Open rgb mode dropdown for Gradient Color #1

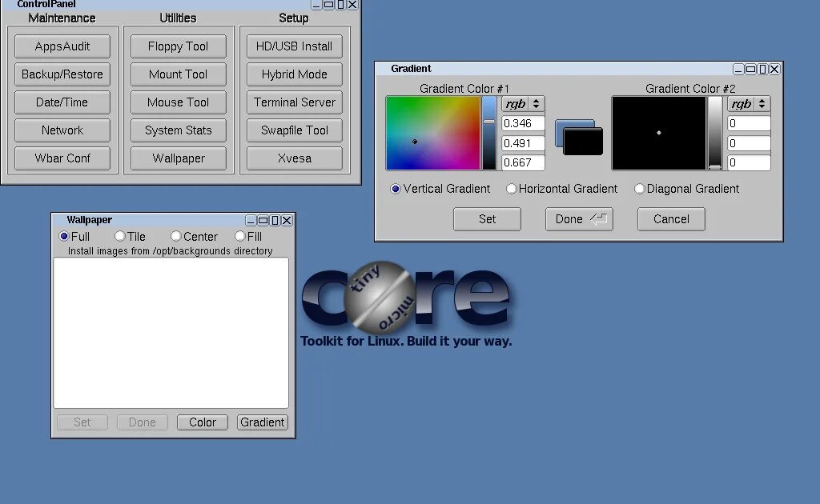coord(524,104)
